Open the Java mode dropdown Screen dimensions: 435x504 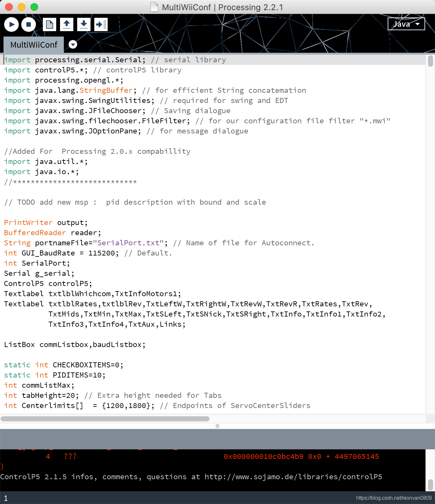[406, 24]
